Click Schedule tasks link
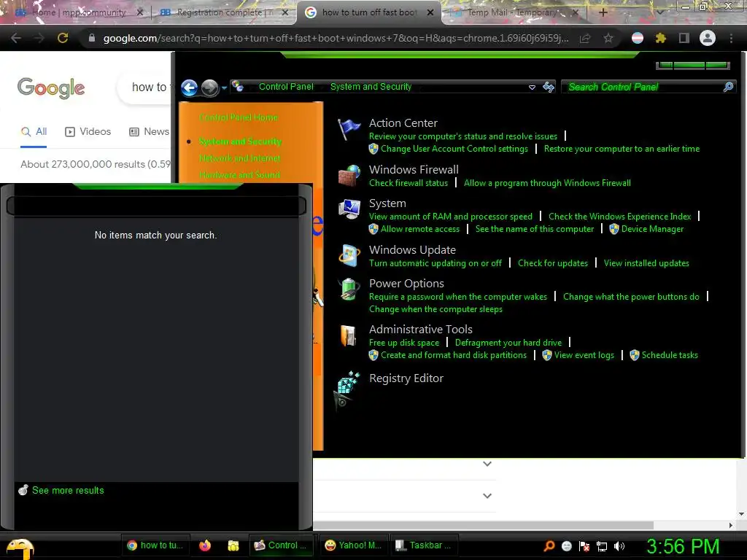This screenshot has width=747, height=560. coord(670,355)
